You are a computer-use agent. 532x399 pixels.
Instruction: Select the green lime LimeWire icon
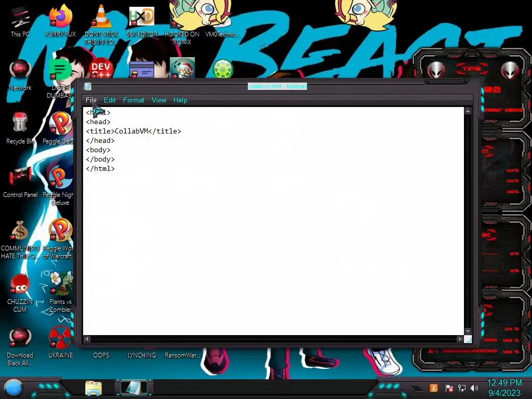tap(222, 69)
